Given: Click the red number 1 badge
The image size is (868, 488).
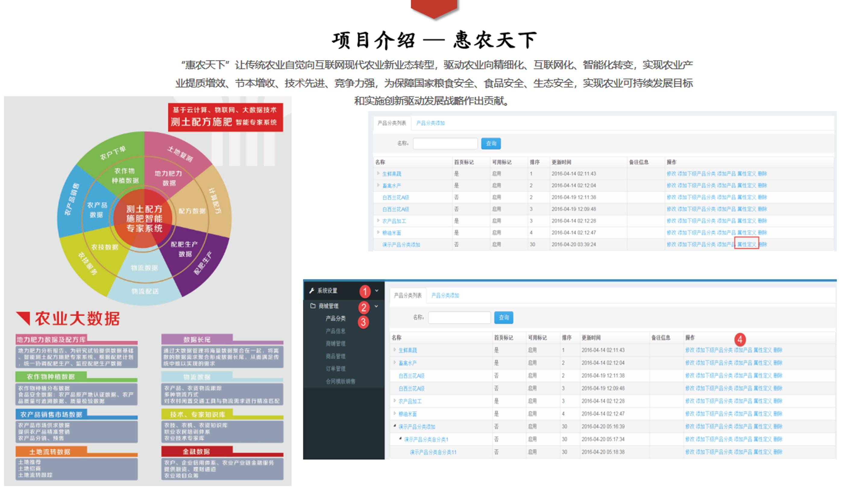Looking at the screenshot, I should 365,291.
